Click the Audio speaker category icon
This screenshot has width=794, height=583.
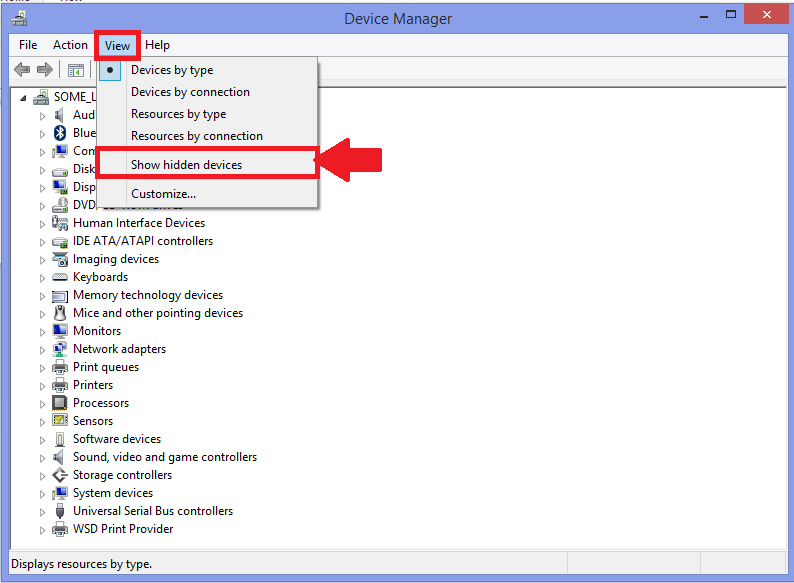click(x=59, y=115)
